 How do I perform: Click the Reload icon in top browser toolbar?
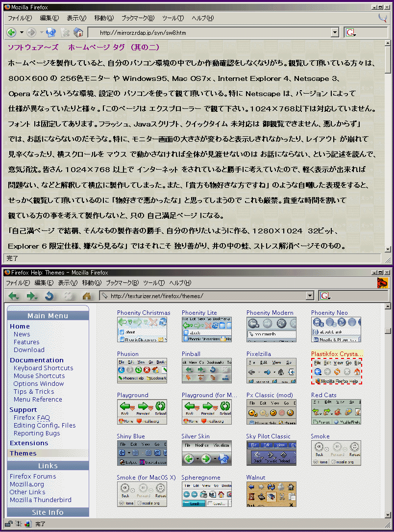coord(51,33)
